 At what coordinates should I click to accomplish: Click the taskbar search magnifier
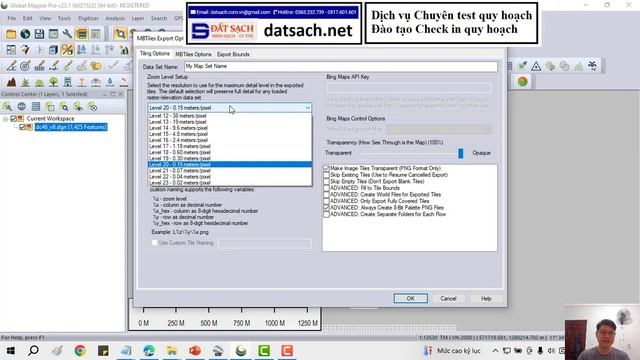(x=33, y=350)
